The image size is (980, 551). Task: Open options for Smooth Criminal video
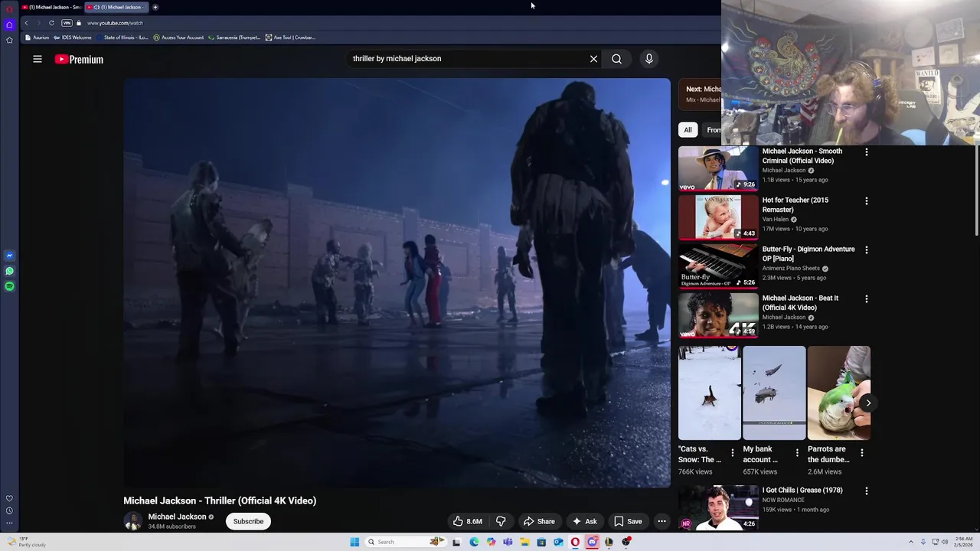(x=867, y=152)
